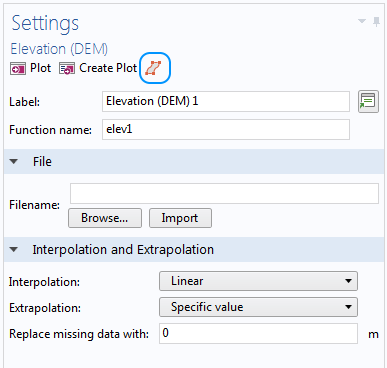Click the Replace missing data with field
The width and height of the screenshot is (387, 368).
pyautogui.click(x=258, y=333)
